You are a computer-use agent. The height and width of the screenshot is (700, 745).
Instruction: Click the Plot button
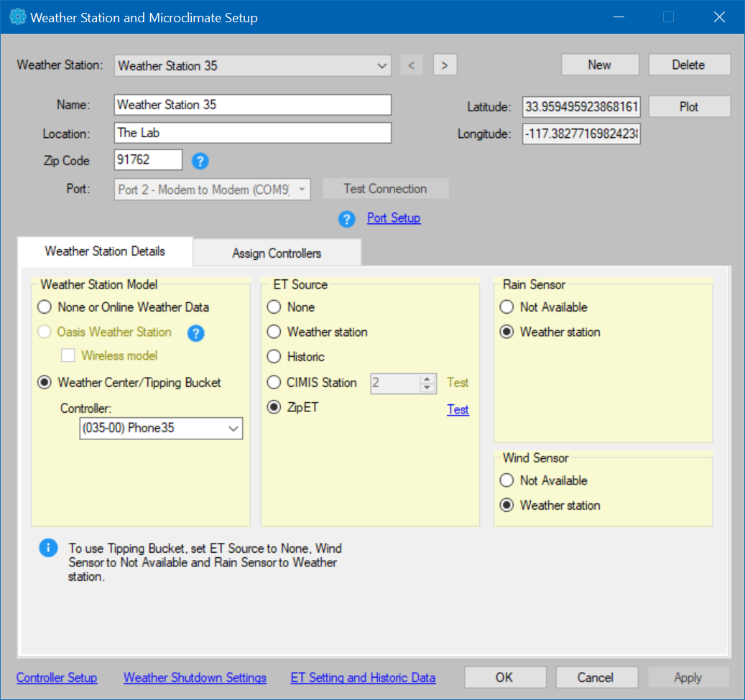coord(688,107)
